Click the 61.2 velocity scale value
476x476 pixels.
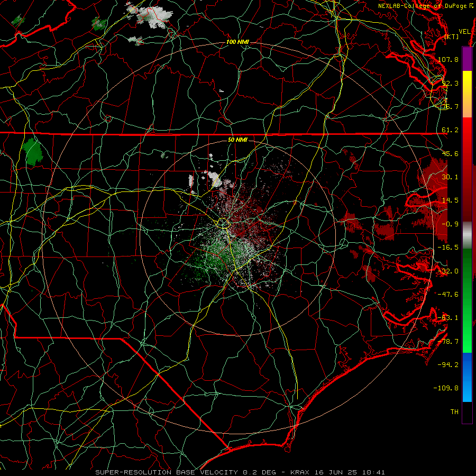click(x=450, y=130)
